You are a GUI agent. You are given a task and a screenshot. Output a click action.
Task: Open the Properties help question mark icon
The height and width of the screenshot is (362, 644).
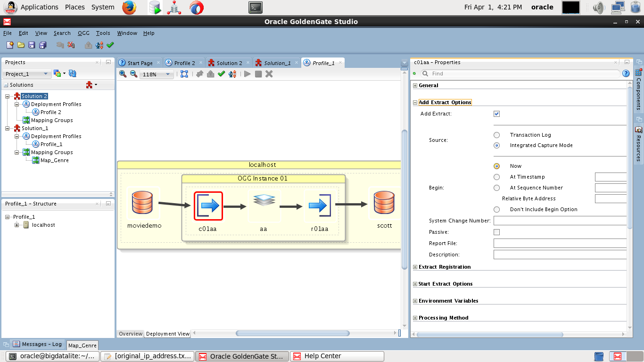click(x=626, y=74)
